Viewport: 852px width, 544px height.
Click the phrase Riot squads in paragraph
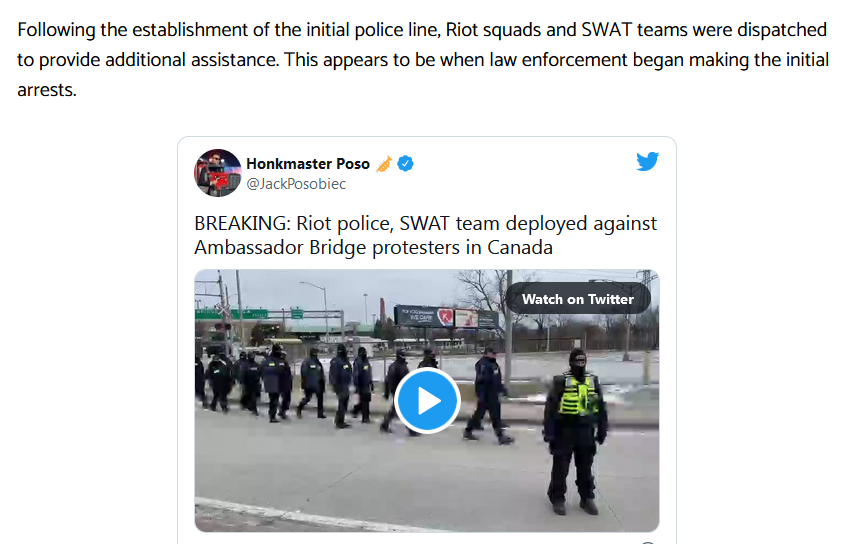[493, 30]
